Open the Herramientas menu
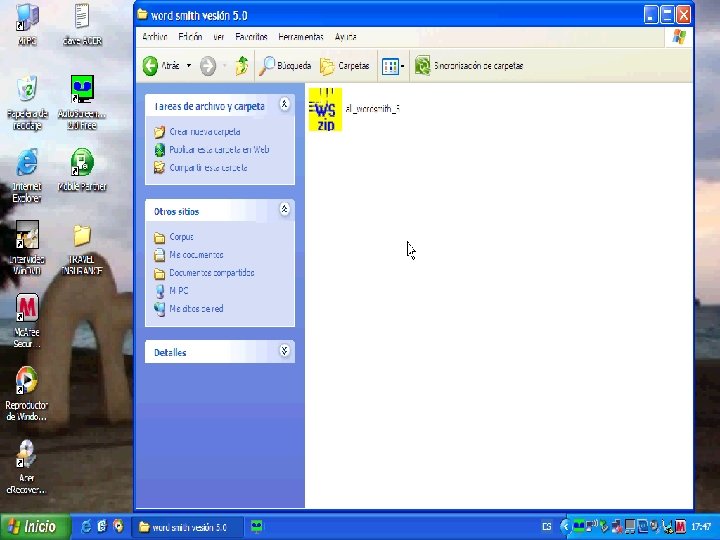The height and width of the screenshot is (540, 720). (301, 37)
